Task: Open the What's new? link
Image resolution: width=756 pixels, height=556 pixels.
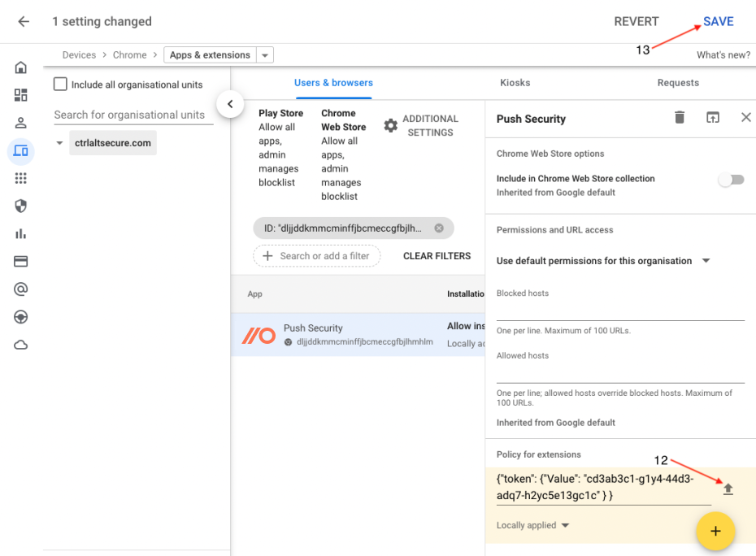Action: (723, 55)
